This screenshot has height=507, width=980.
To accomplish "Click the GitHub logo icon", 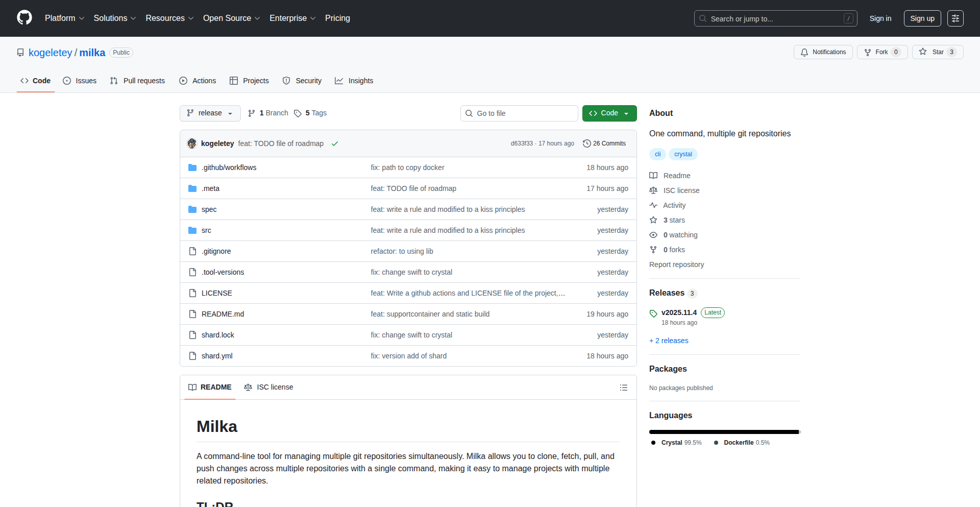I will (24, 18).
